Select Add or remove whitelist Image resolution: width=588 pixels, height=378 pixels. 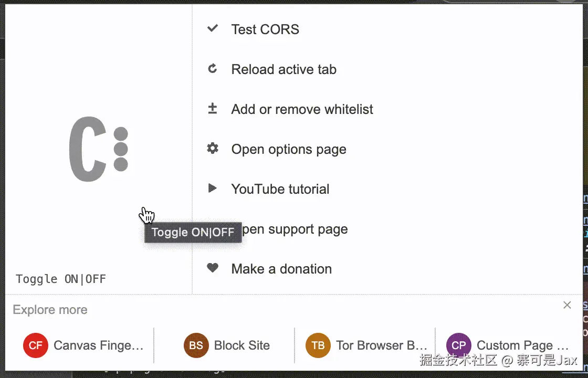[302, 109]
